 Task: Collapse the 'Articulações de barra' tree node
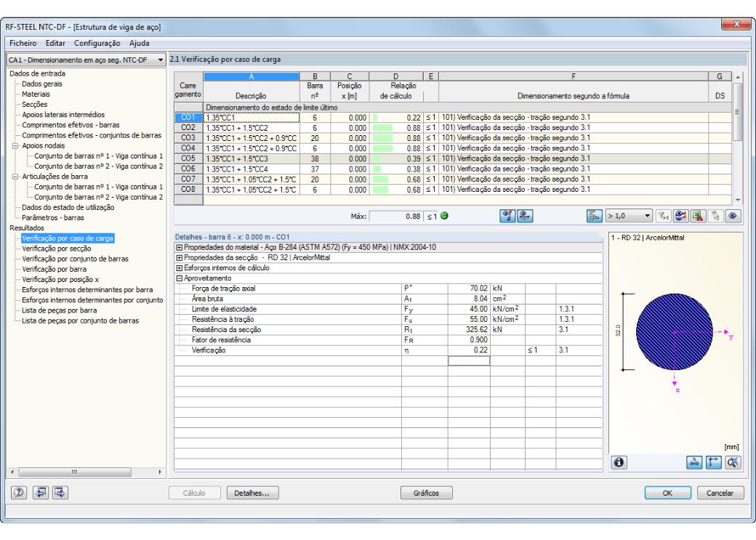coord(15,177)
